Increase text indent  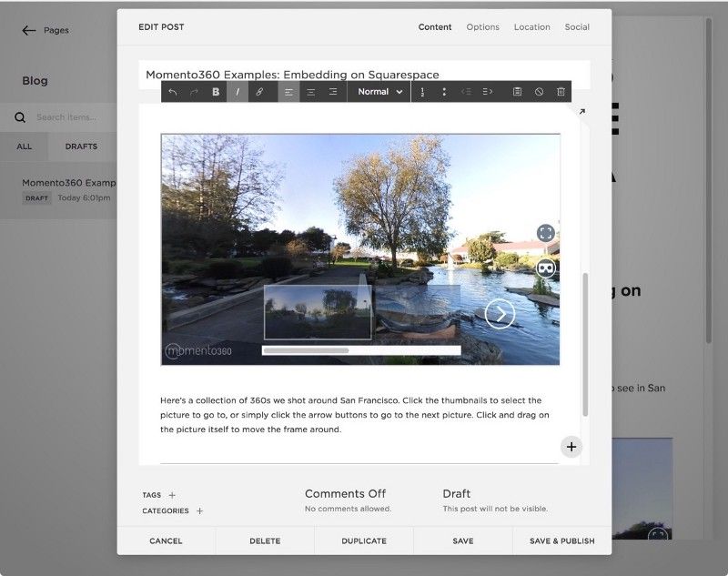tap(488, 92)
